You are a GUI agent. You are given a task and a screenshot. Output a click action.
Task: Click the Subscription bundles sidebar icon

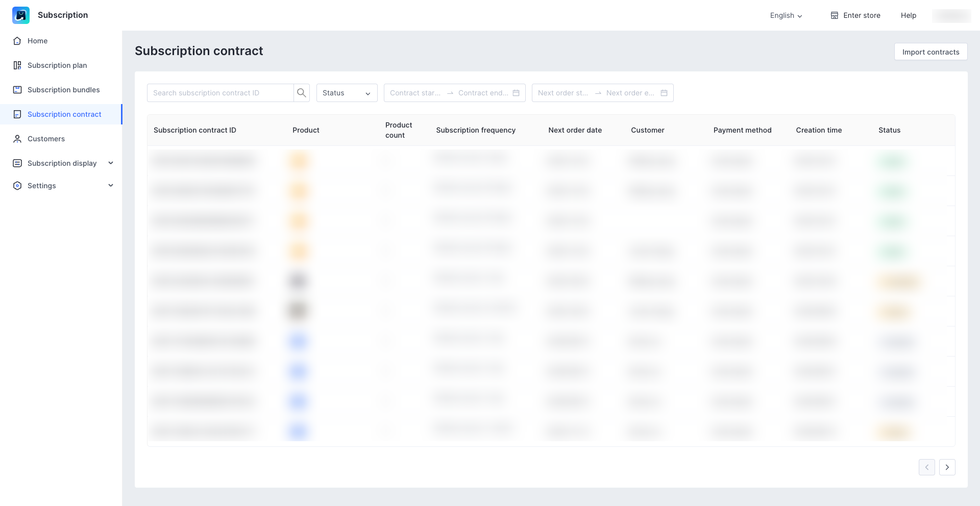[x=17, y=90]
